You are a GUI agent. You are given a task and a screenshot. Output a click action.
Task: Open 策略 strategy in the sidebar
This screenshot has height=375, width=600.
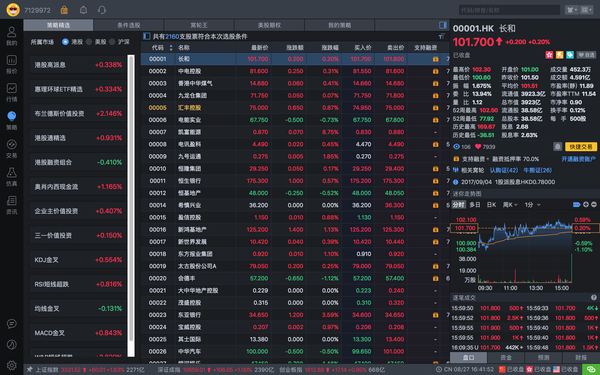12,121
